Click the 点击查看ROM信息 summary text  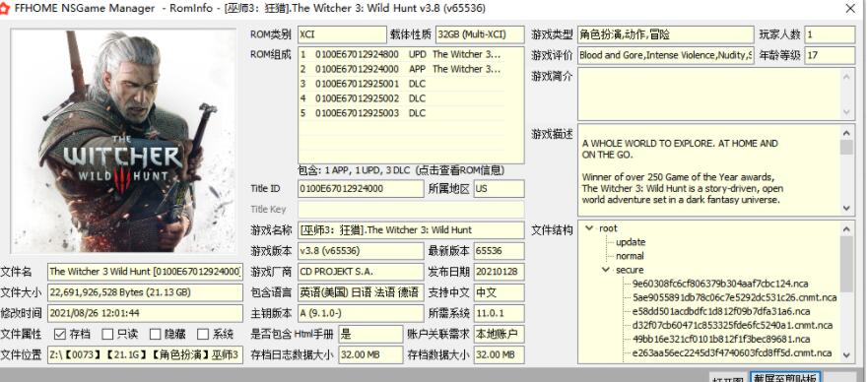pos(459,170)
